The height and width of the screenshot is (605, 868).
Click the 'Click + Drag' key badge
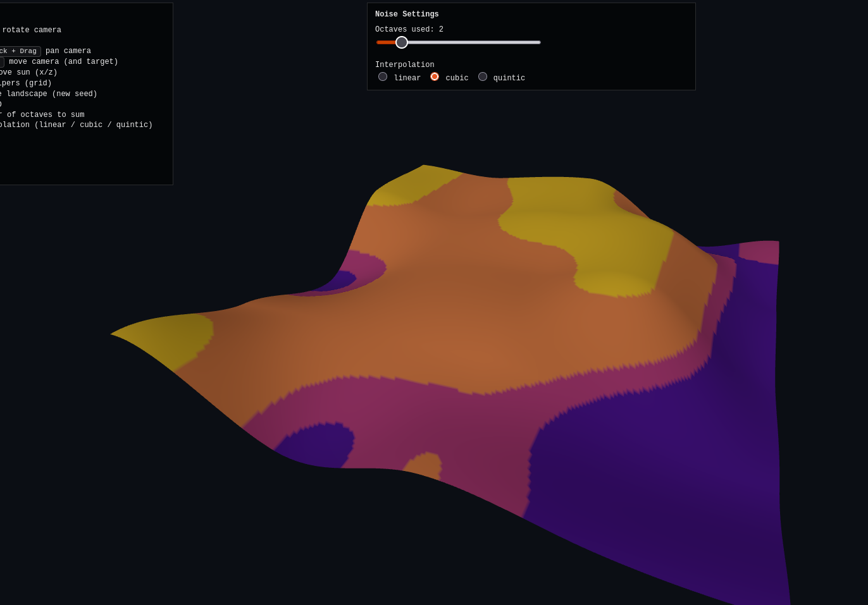point(19,51)
